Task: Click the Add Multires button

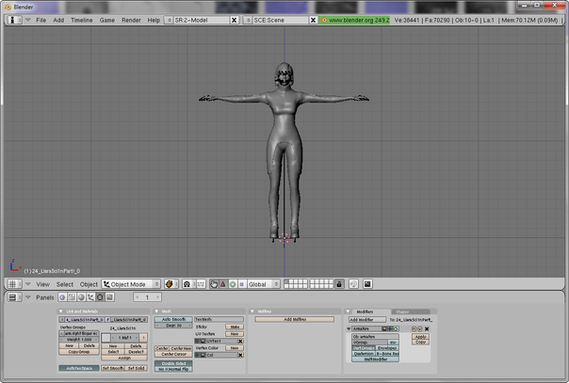Action: click(295, 319)
